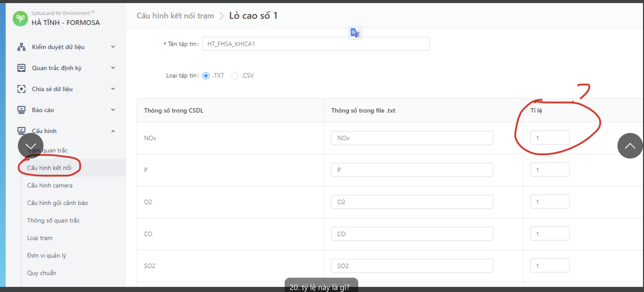The width and height of the screenshot is (644, 292).
Task: Click the Google Translate floating icon
Action: tap(355, 33)
